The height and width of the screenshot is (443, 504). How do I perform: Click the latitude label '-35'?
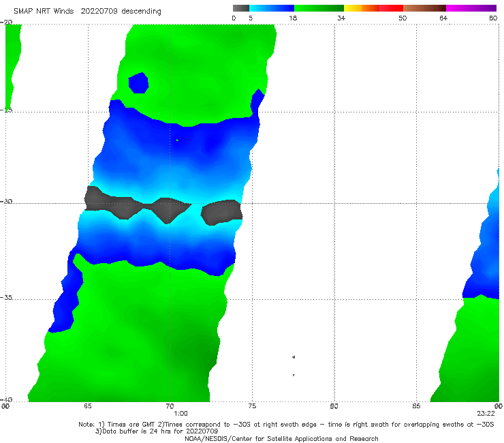pos(6,298)
